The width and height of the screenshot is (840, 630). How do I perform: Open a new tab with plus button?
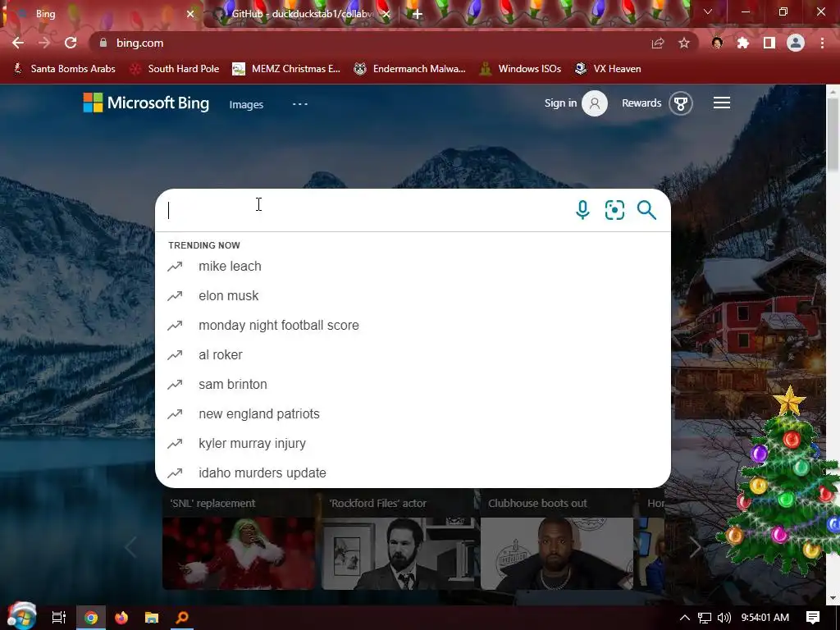click(x=418, y=14)
